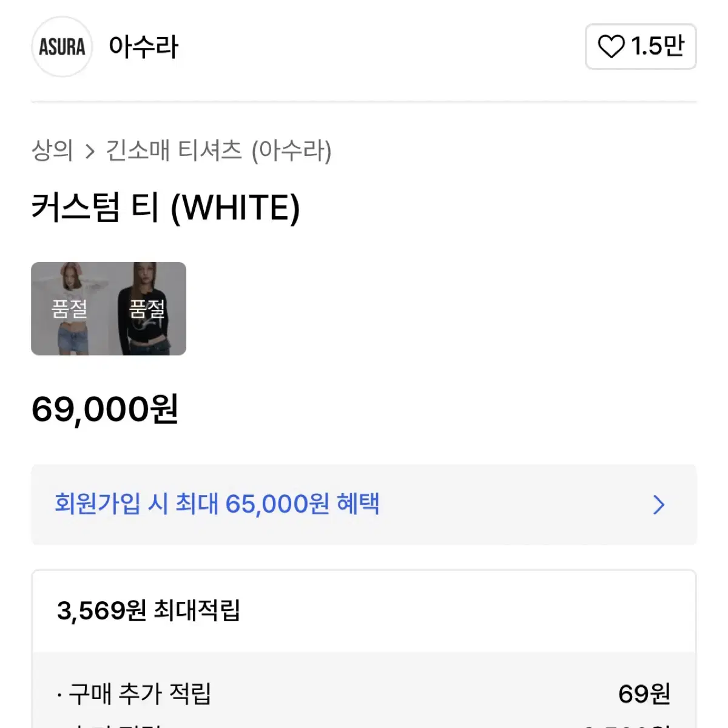Viewport: 728px width, 728px height.
Task: Tap the heart icon to like brand
Action: [611, 47]
